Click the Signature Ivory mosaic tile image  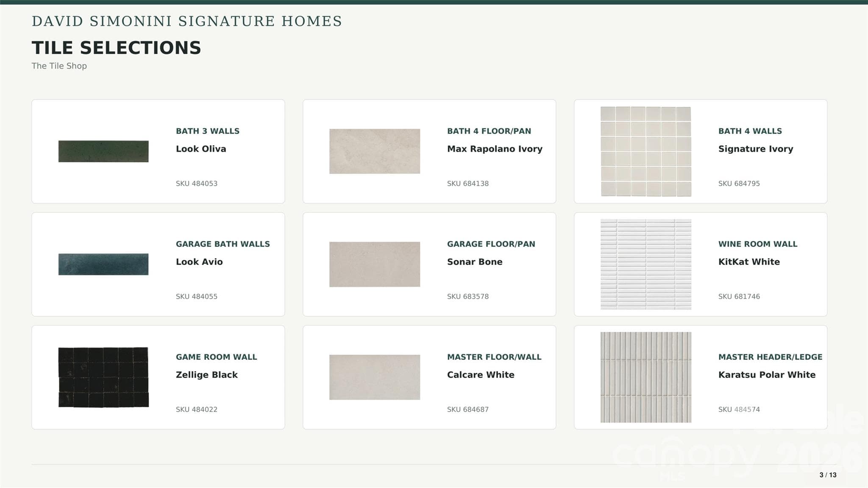click(x=646, y=151)
